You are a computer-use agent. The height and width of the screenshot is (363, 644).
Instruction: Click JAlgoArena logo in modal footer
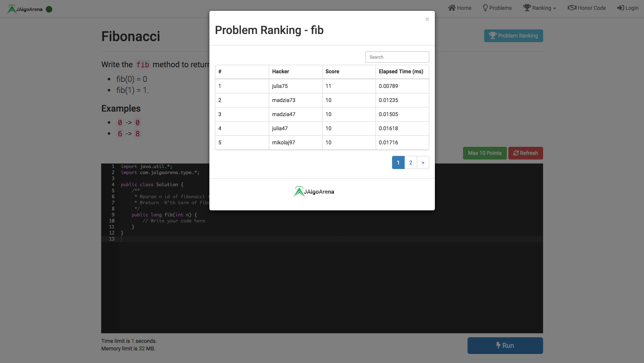click(x=314, y=192)
